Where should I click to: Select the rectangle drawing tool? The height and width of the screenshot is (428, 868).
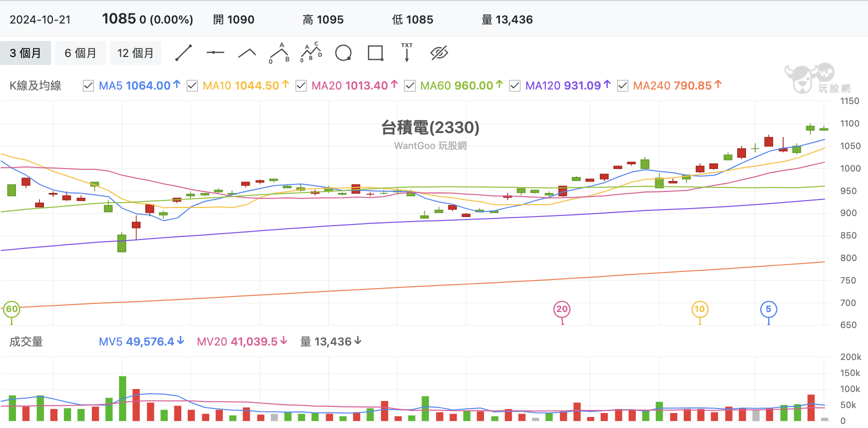[375, 53]
